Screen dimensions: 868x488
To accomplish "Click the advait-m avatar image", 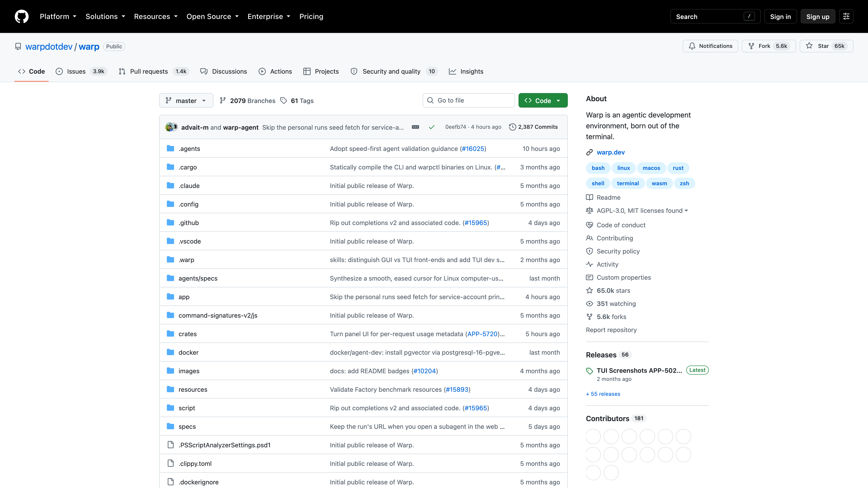I will pyautogui.click(x=170, y=127).
